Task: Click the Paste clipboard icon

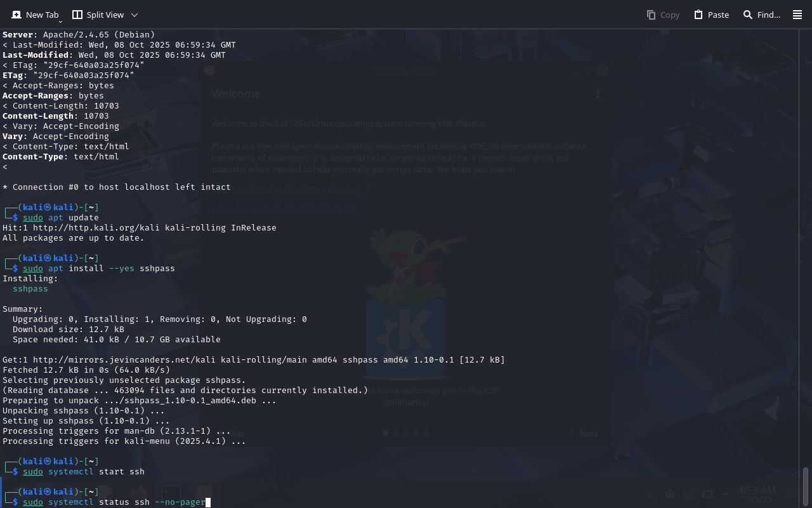Action: click(698, 15)
